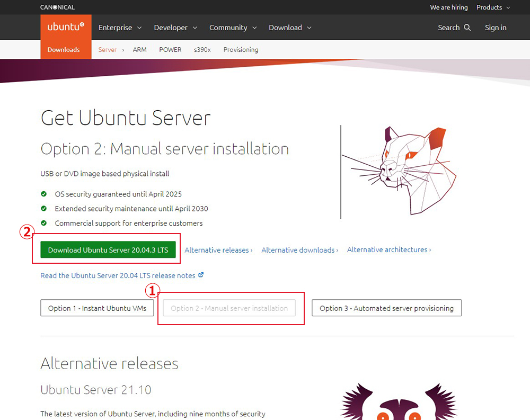Click Extended security maintenance until April 2030
The width and height of the screenshot is (530, 420).
tap(131, 209)
